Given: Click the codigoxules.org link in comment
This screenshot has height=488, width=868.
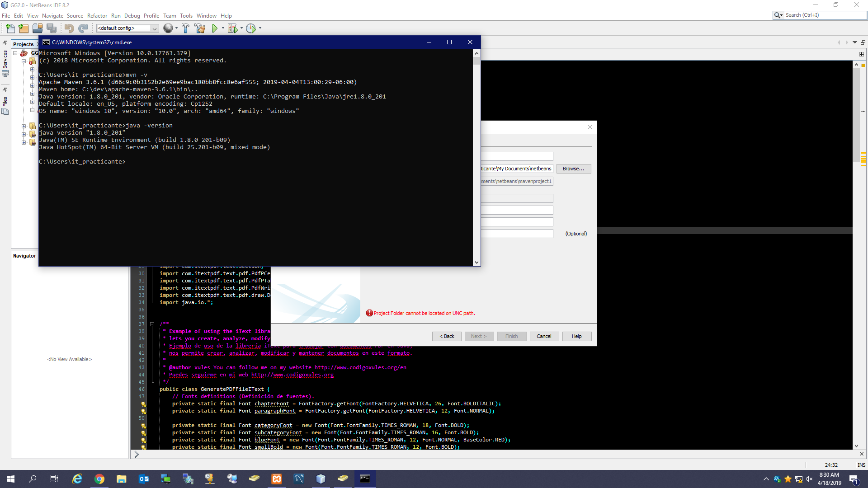Looking at the screenshot, I should pos(292,375).
